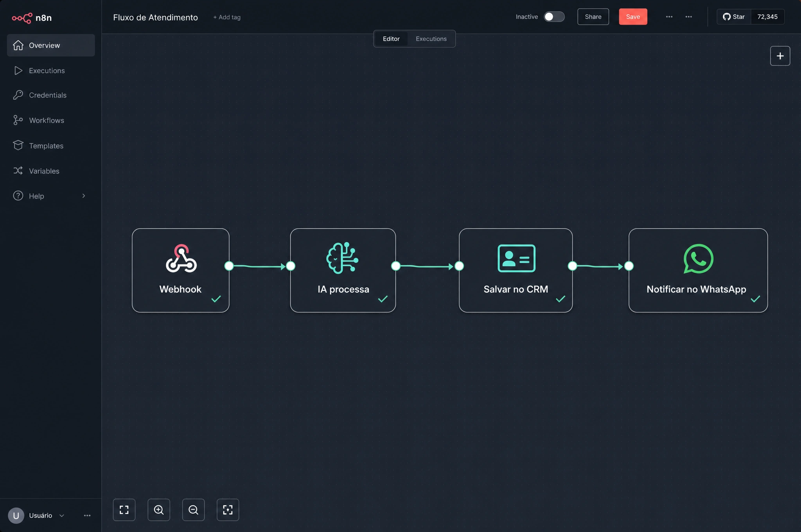Click the GitHub Star button
This screenshot has width=801, height=532.
tap(734, 17)
